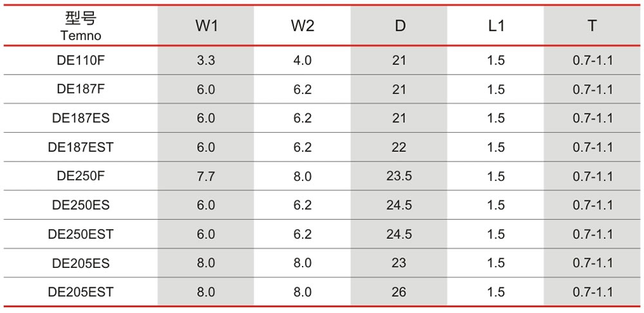Select the DE187F model cell
This screenshot has height=313, width=644.
[80, 89]
